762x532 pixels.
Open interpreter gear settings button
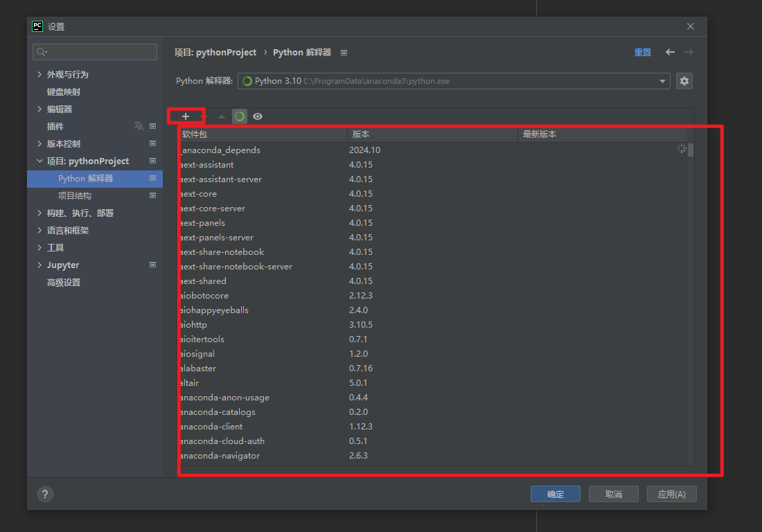684,81
